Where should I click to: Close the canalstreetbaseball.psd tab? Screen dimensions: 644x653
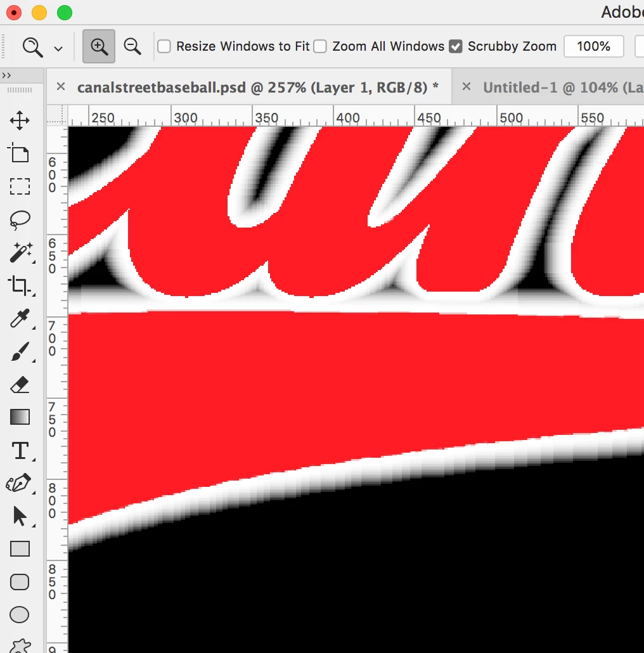click(x=61, y=87)
